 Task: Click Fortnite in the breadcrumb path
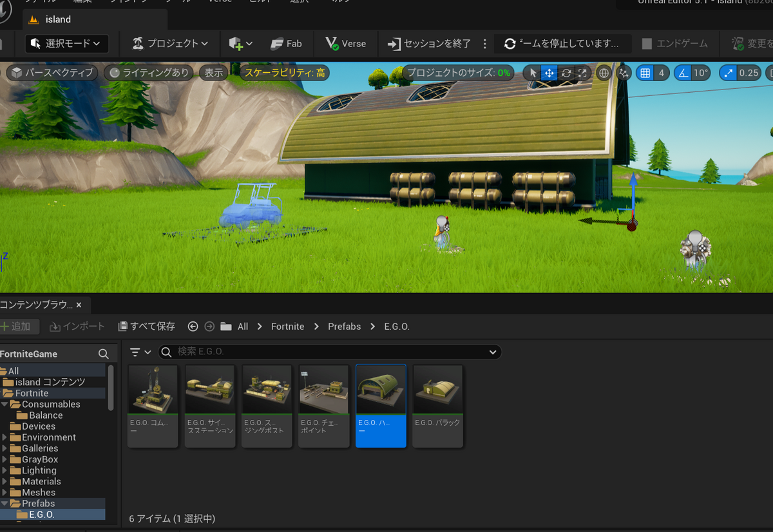click(x=287, y=327)
